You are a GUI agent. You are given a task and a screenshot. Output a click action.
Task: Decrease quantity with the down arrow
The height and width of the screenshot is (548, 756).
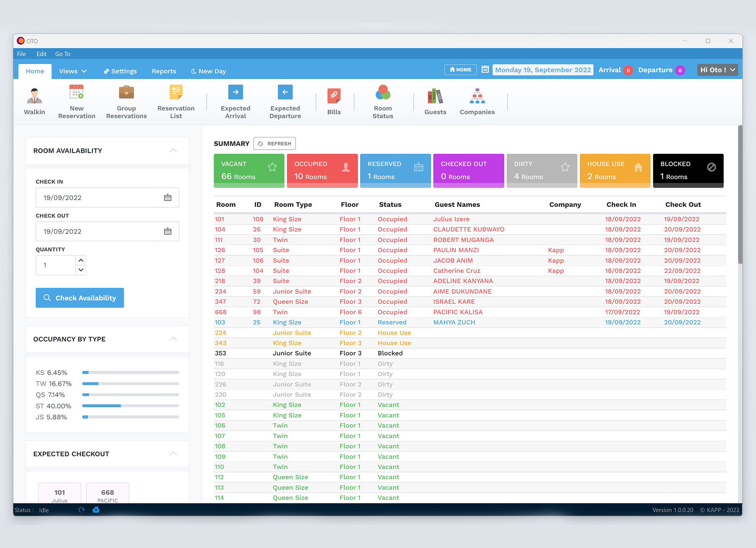pos(81,270)
